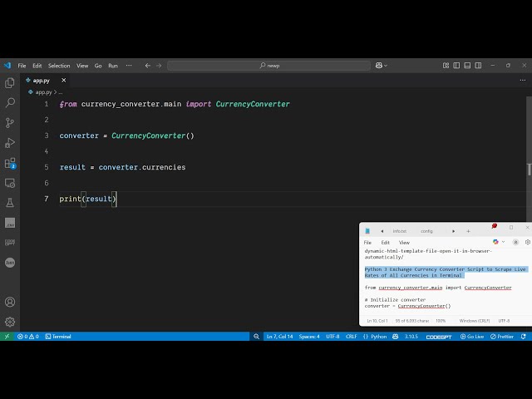Open the Search view in activity bar
This screenshot has height=399, width=532.
pyautogui.click(x=10, y=102)
